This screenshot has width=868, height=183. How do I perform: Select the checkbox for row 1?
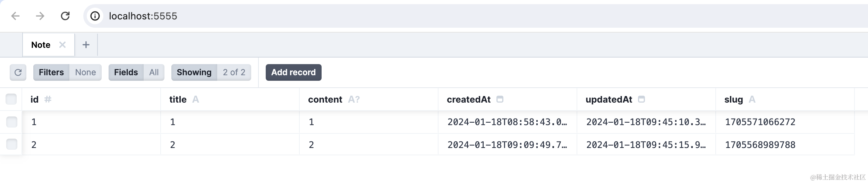click(12, 122)
